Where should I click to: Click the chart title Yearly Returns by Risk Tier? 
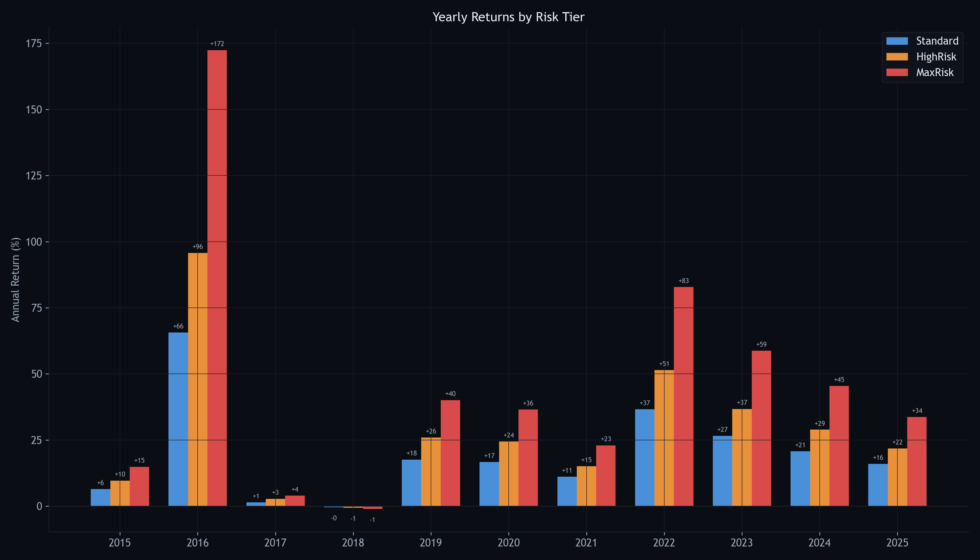pyautogui.click(x=508, y=17)
